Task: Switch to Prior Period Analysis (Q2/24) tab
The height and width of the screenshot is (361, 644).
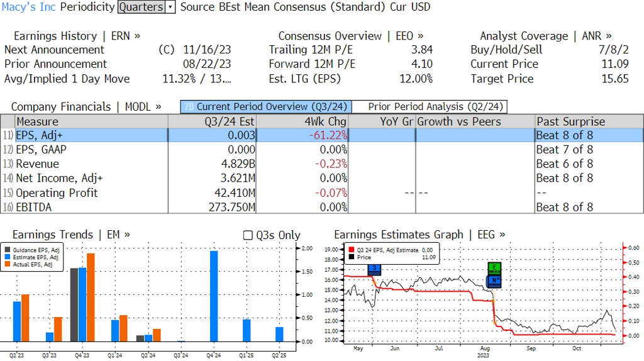Action: [x=430, y=107]
